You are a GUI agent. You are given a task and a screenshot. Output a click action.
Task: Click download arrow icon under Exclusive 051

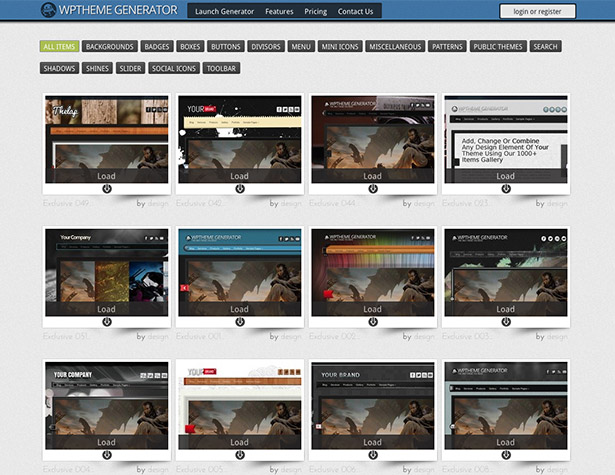(x=107, y=322)
